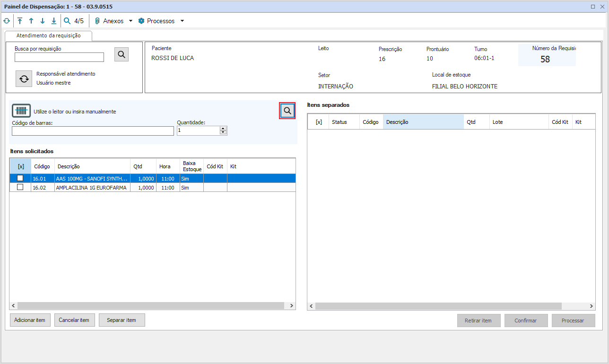Jump to the last record using the toolbar arrow

(54, 21)
